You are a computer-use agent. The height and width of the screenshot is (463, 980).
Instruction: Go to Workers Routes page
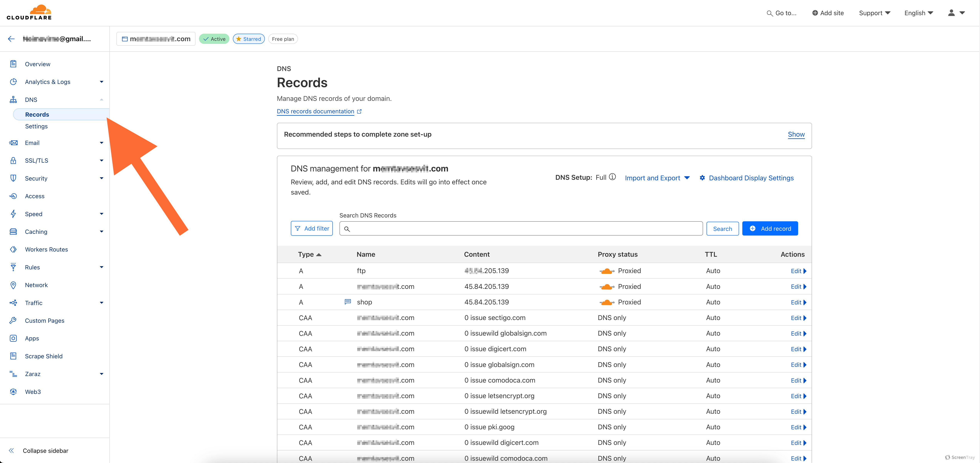point(46,250)
